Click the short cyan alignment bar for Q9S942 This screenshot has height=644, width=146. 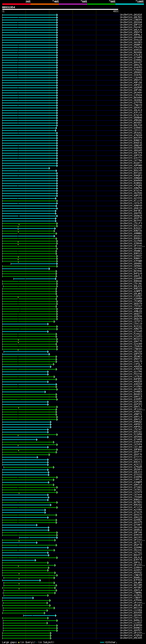[40, 615]
